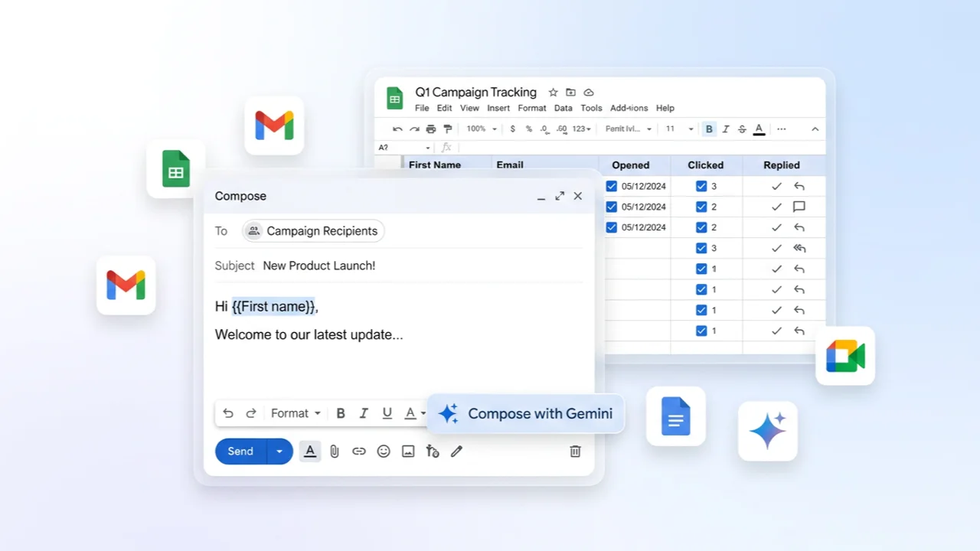980x551 pixels.
Task: Open the View menu in Sheets
Action: 469,108
